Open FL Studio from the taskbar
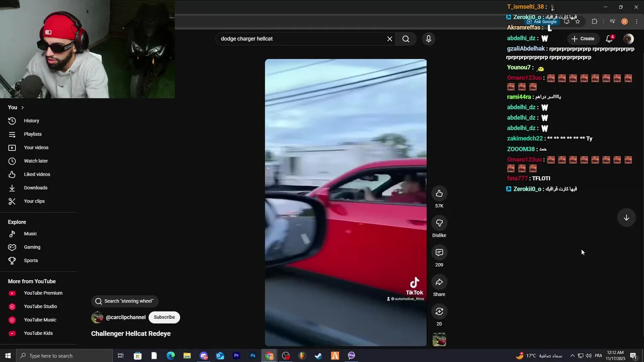 [302, 356]
